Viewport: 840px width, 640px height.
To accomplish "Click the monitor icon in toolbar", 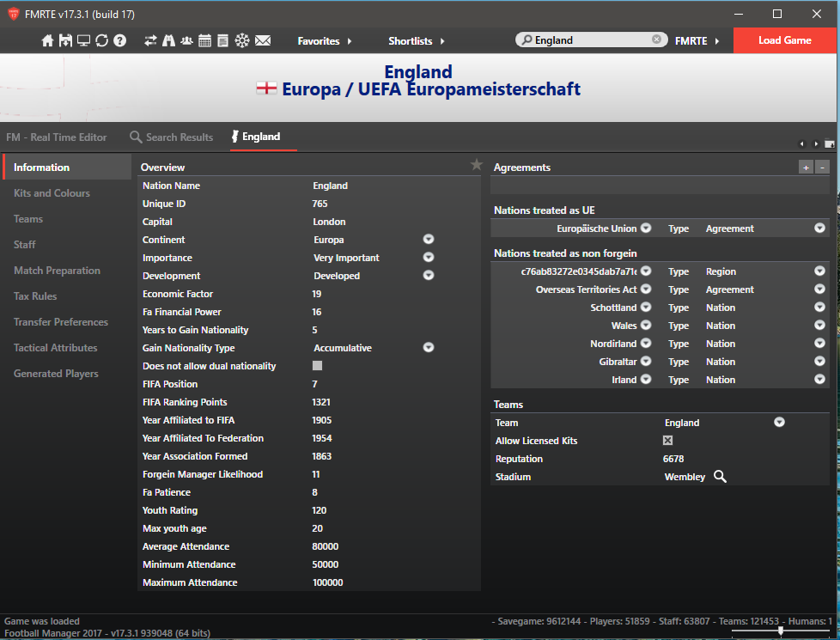I will pyautogui.click(x=83, y=40).
